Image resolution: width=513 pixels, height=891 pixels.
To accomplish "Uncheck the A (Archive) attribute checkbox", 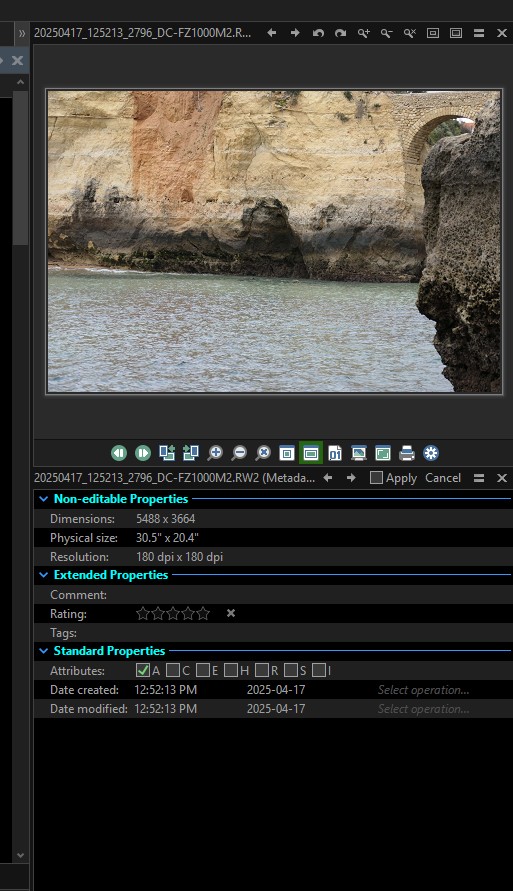I will (143, 670).
